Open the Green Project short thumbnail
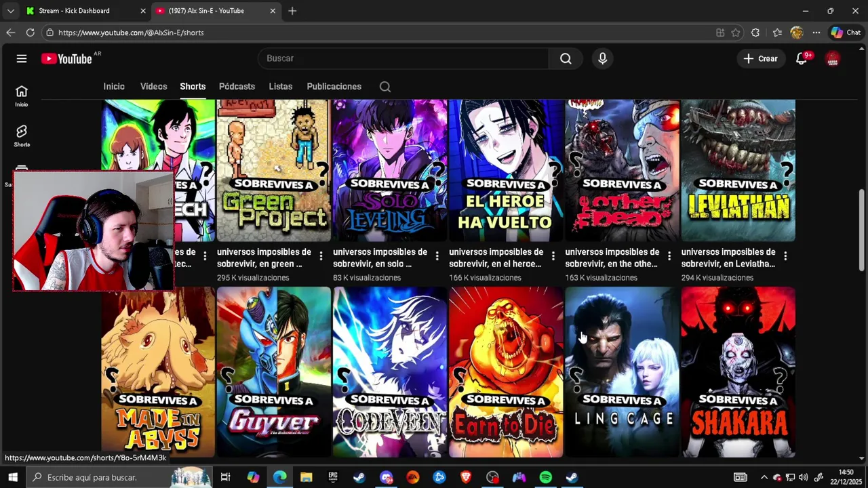 [274, 170]
